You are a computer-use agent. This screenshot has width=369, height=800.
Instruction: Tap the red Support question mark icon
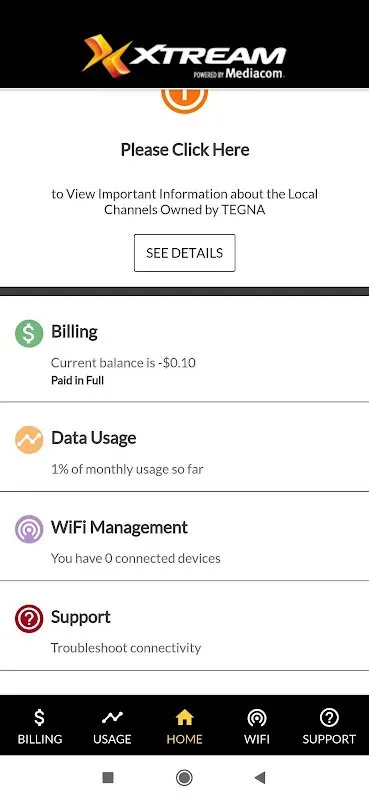pos(29,619)
